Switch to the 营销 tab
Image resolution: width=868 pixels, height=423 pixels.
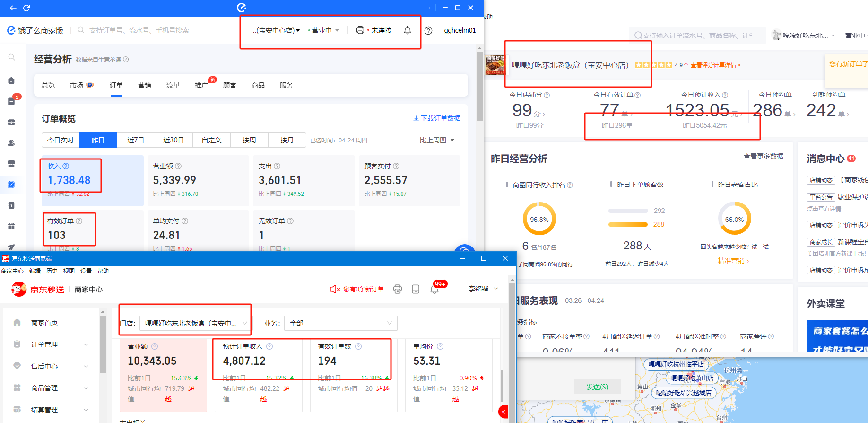click(145, 85)
